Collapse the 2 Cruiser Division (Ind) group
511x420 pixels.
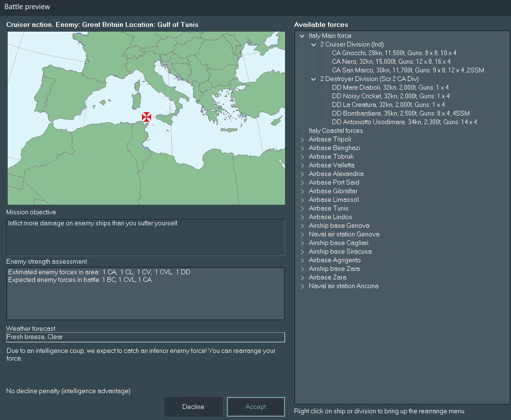click(x=313, y=44)
